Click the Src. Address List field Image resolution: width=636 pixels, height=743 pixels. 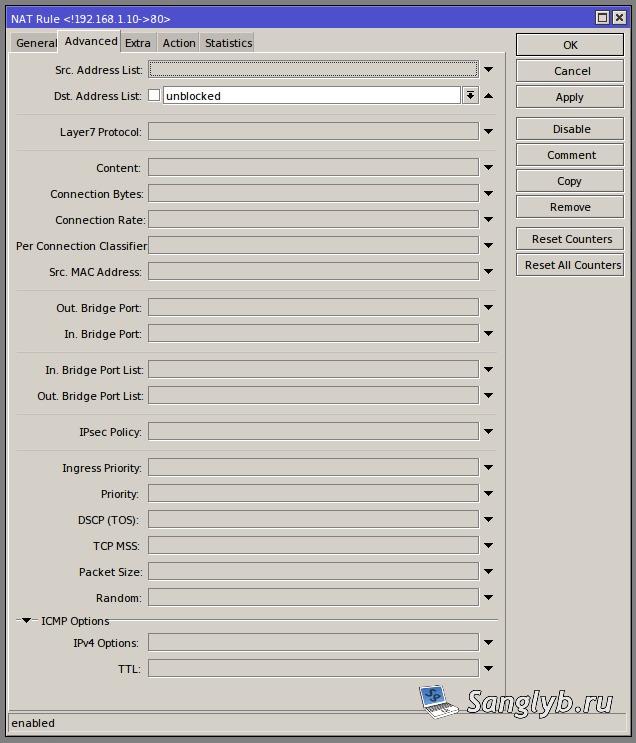(313, 69)
